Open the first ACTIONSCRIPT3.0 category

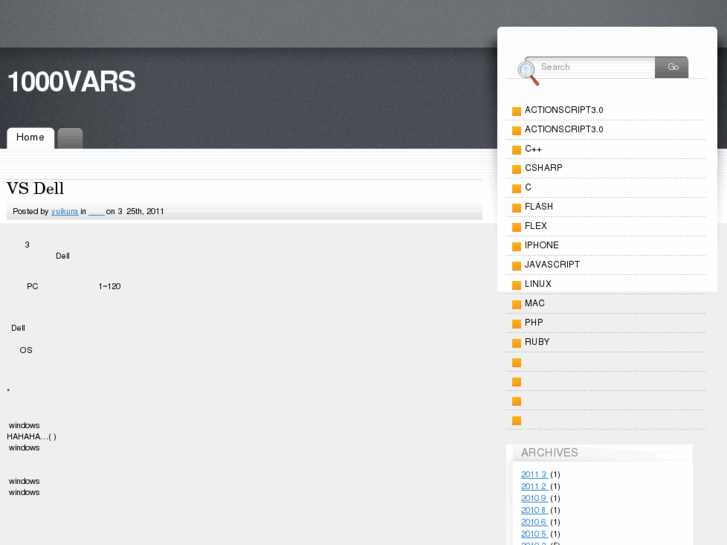pyautogui.click(x=564, y=110)
